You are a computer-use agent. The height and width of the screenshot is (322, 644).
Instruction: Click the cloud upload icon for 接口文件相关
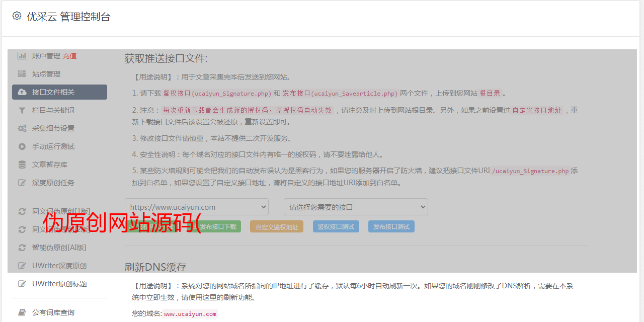coord(22,92)
